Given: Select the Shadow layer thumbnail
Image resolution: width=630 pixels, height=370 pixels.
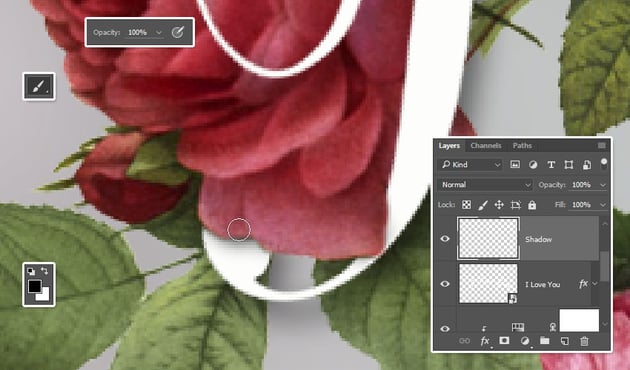Looking at the screenshot, I should 488,238.
